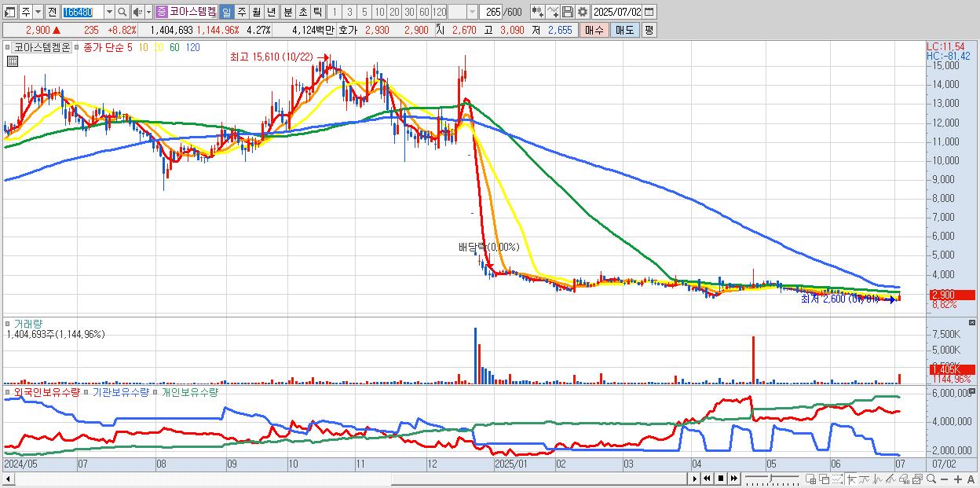This screenshot has height=488, width=980.
Task: Click the pencil chart icon in bottom toolbar
Action: 891,479
